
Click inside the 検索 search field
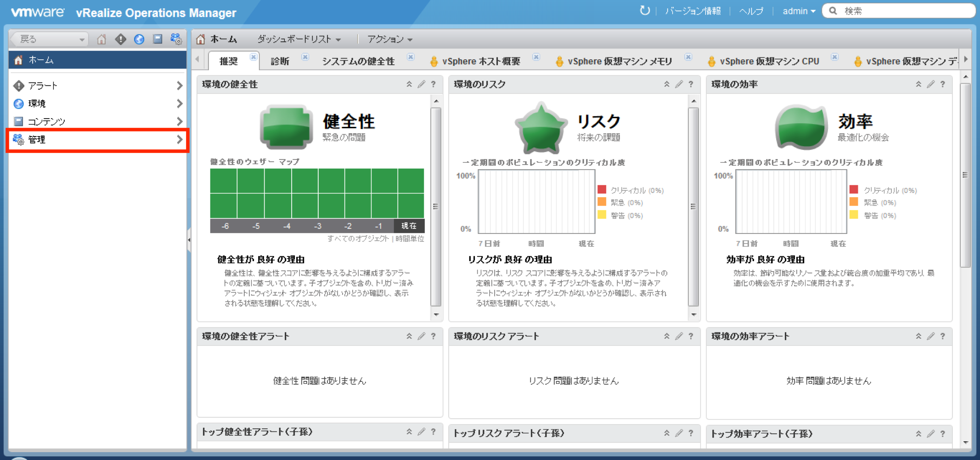pos(896,11)
